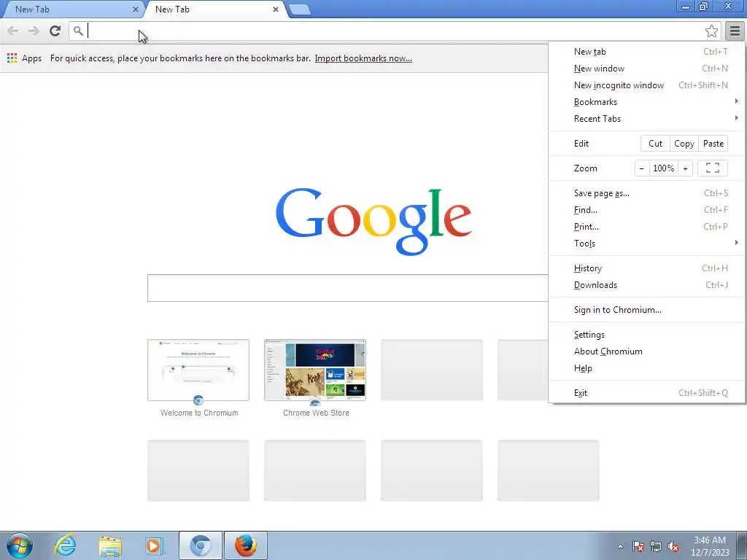This screenshot has height=560, width=747.
Task: Select Find... in the menu
Action: click(x=647, y=209)
